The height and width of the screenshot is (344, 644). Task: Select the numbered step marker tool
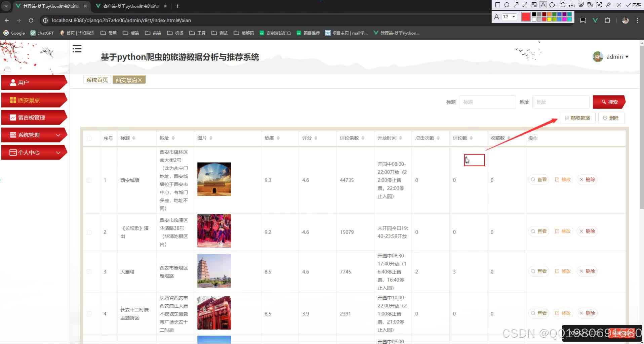point(552,5)
